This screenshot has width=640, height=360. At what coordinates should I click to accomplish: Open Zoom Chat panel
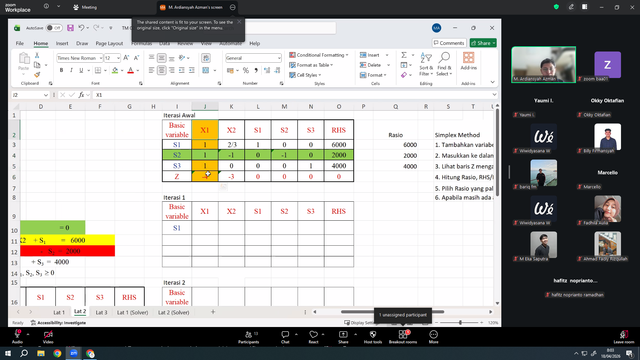(285, 337)
